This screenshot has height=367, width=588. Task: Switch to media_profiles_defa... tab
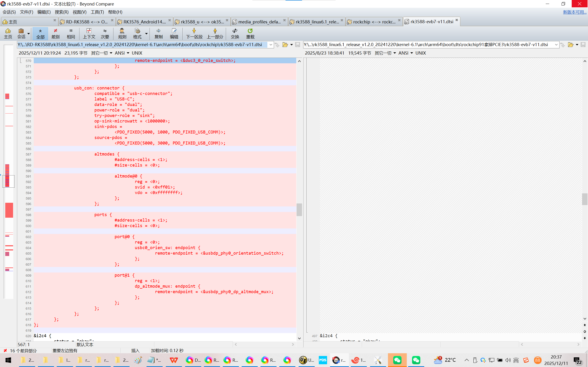pos(259,22)
